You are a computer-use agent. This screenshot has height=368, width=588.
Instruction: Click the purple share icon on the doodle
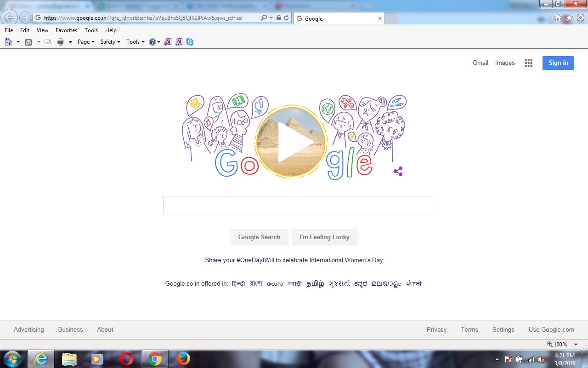398,172
